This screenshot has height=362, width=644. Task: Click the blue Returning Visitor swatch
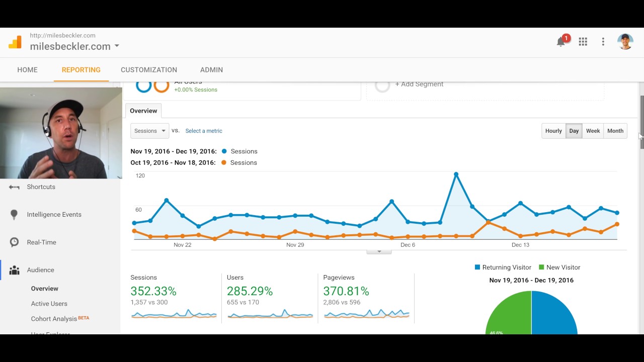(477, 267)
